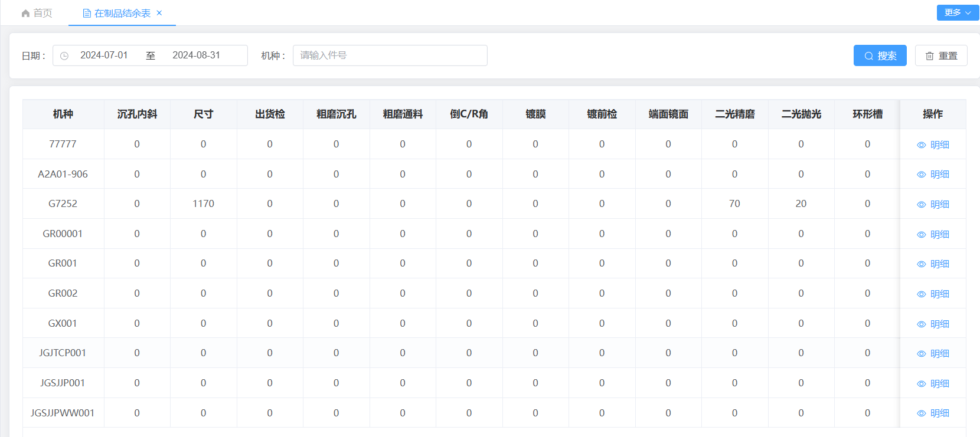Close the 在制品结余表 tab
This screenshot has width=980, height=437.
[x=159, y=13]
